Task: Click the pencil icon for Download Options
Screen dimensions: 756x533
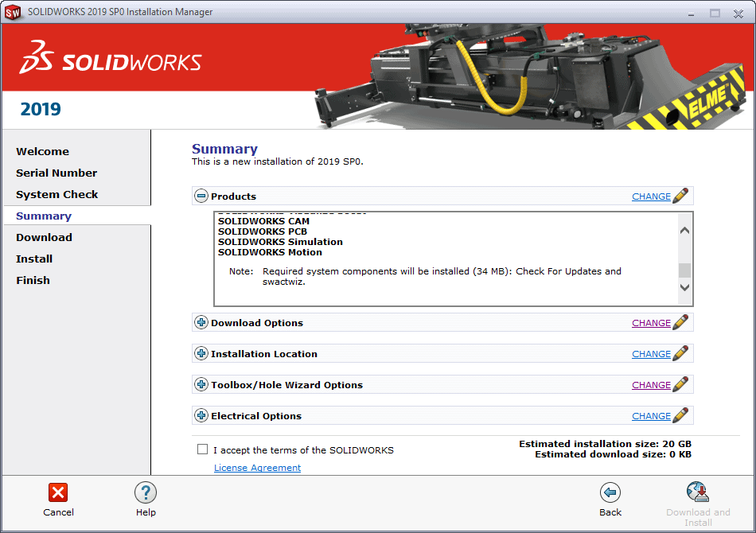Action: [x=680, y=322]
